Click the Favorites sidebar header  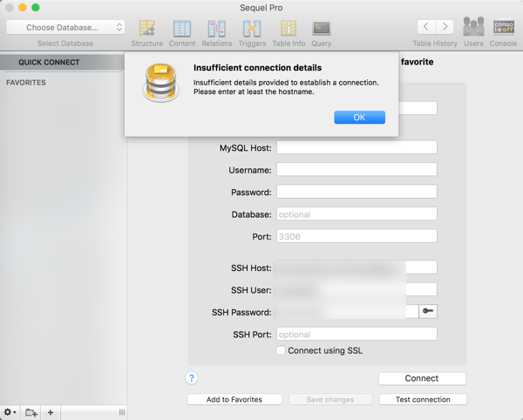(x=26, y=83)
